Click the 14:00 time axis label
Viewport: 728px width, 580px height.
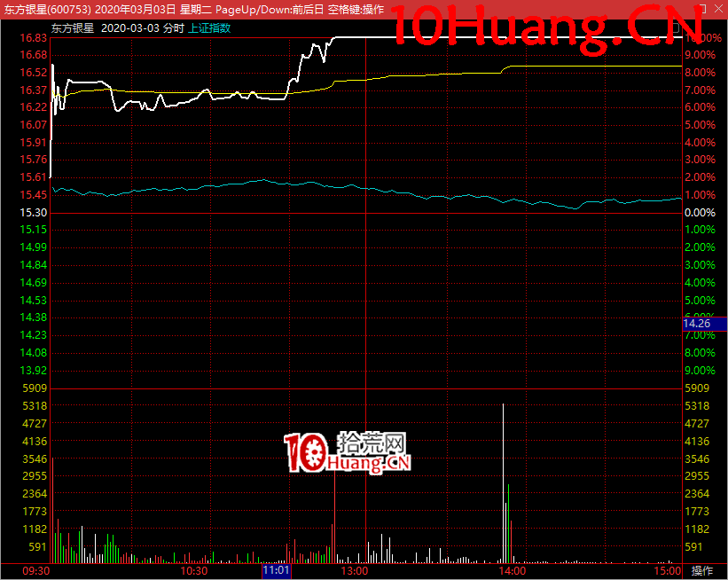pyautogui.click(x=513, y=571)
